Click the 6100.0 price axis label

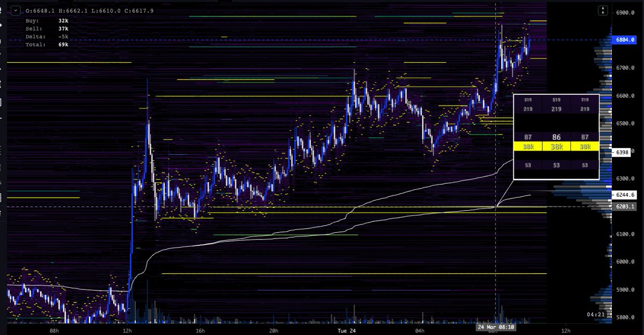click(x=626, y=234)
